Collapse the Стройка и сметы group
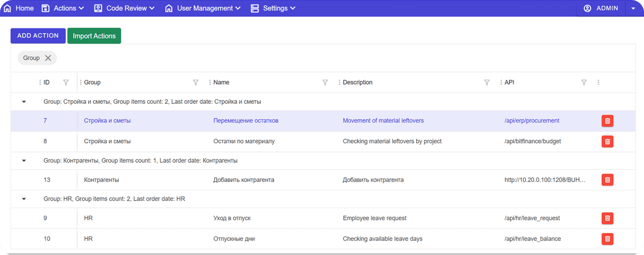This screenshot has width=644, height=255. click(x=24, y=102)
